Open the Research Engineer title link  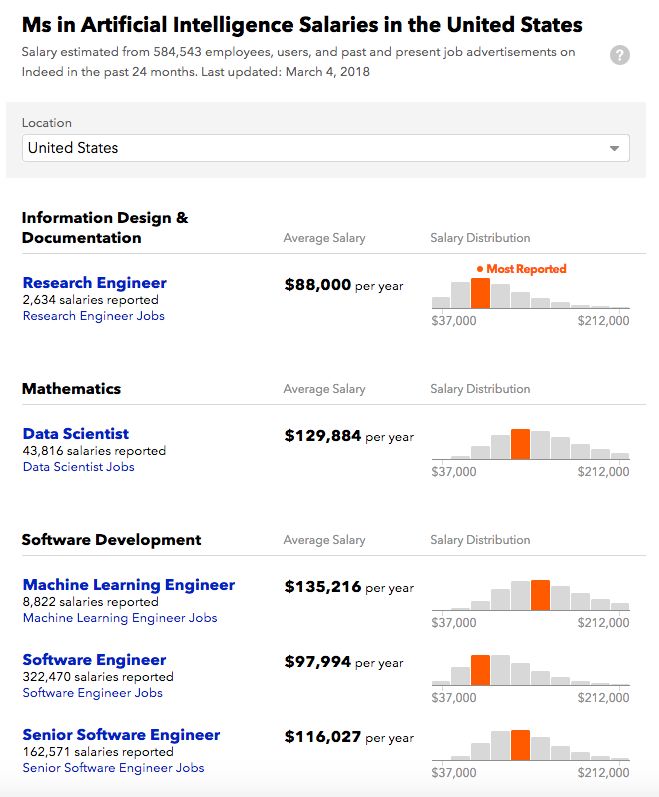click(95, 283)
